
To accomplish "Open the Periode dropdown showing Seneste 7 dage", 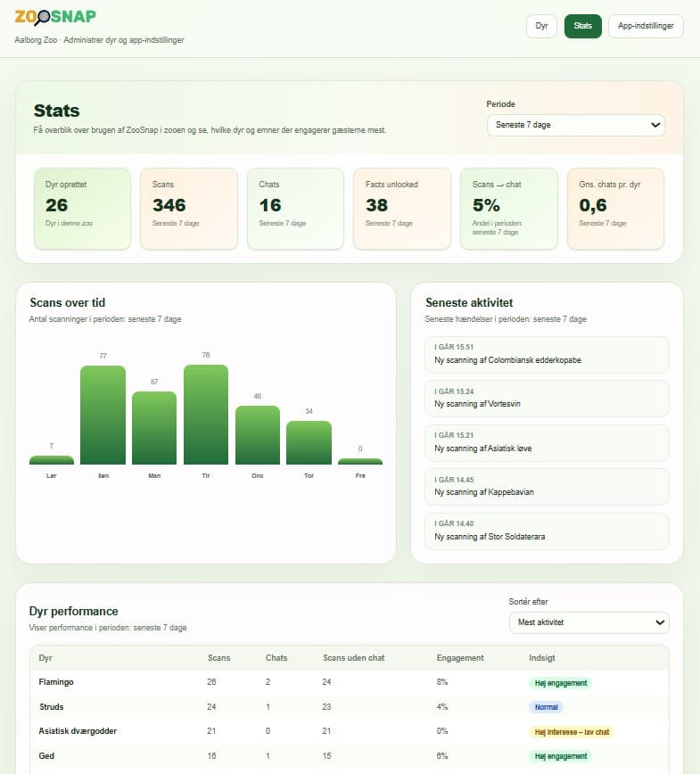I will pos(575,125).
